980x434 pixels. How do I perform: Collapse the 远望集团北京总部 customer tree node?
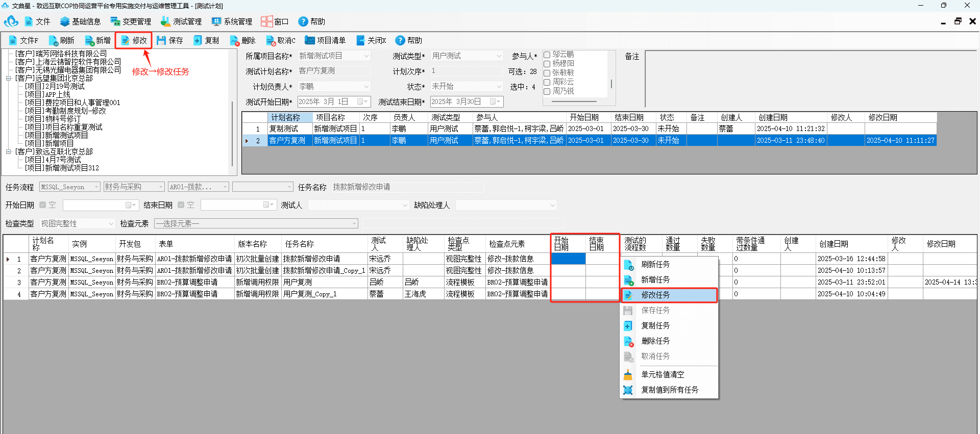point(8,79)
